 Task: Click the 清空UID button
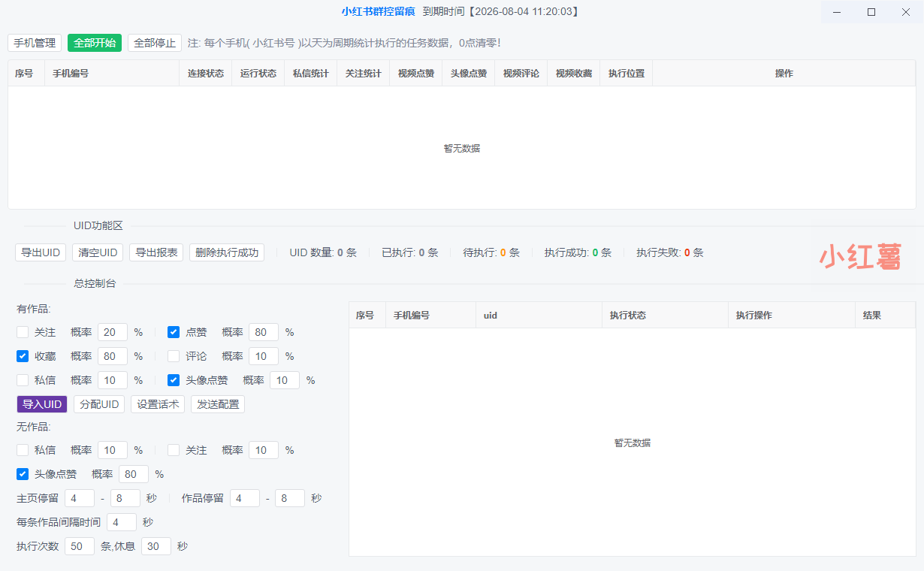[98, 252]
